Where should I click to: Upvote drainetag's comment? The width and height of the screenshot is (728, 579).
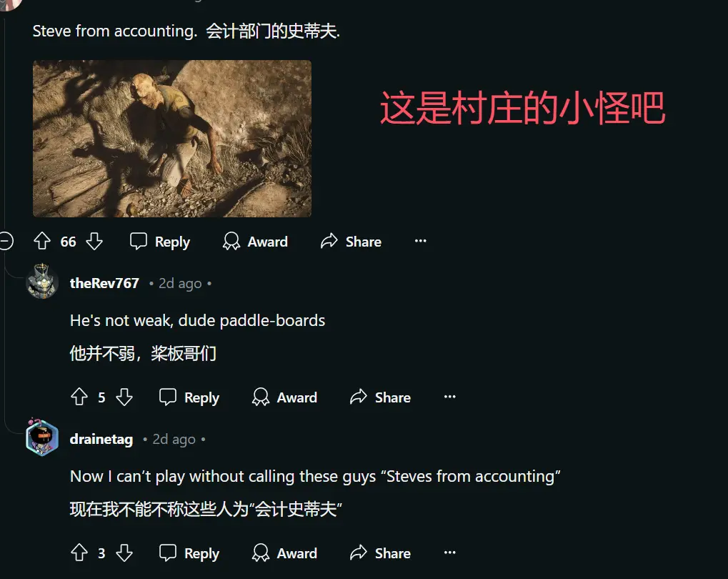click(79, 553)
